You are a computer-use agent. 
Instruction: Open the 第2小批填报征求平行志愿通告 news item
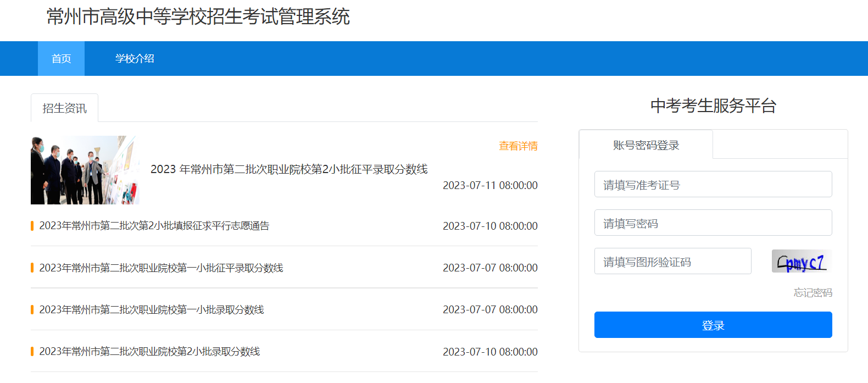[x=154, y=226]
